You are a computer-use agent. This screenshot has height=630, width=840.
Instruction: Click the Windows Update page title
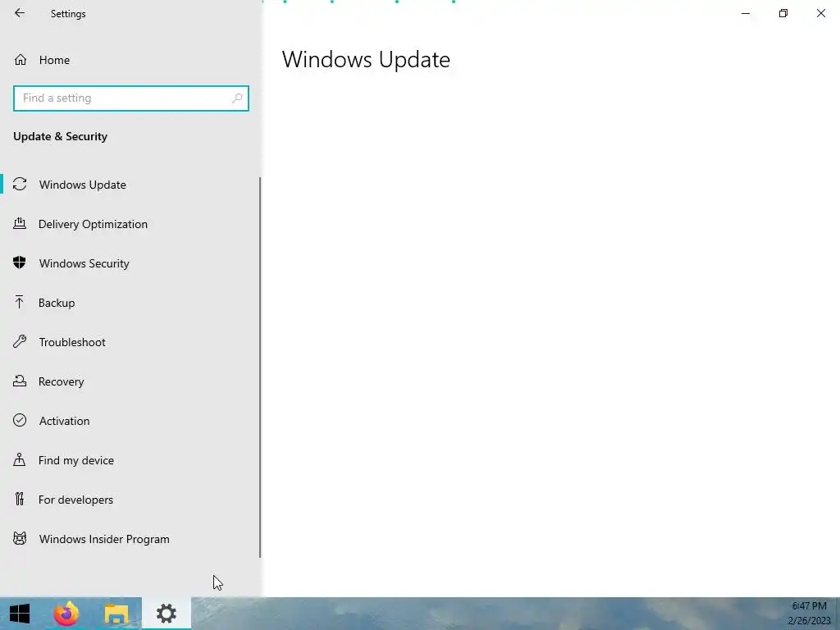click(366, 59)
